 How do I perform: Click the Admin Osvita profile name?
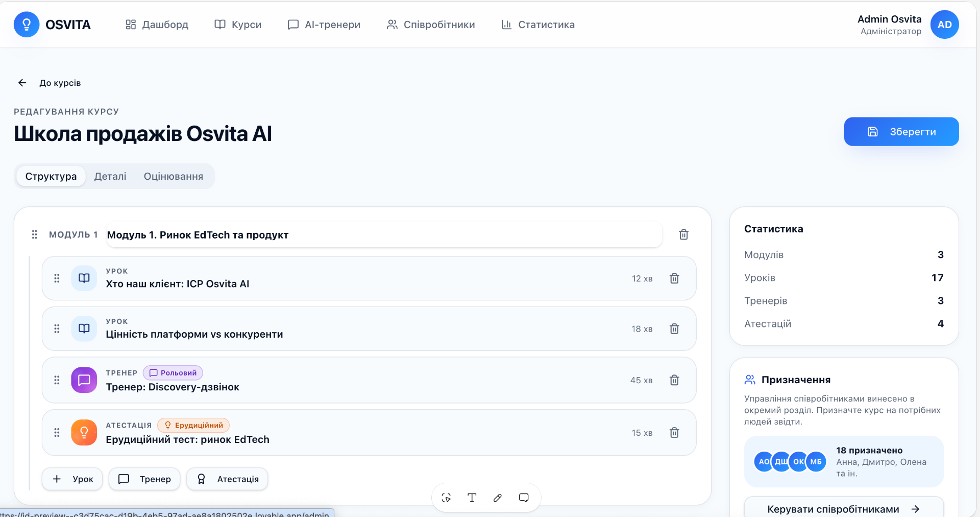(889, 19)
